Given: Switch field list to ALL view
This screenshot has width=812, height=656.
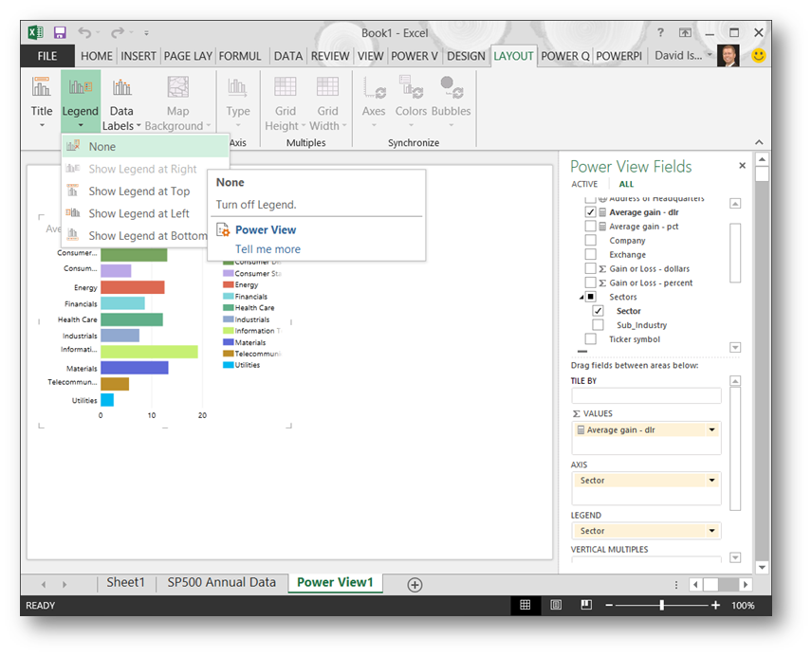Looking at the screenshot, I should (x=626, y=184).
